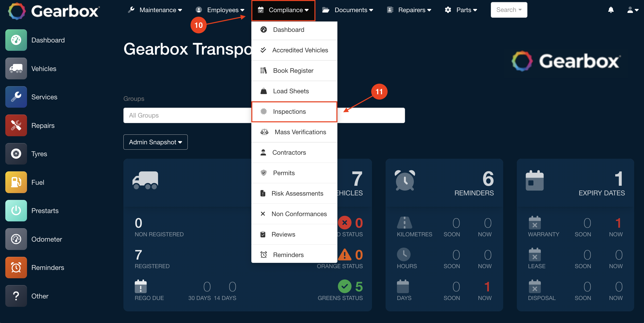644x323 pixels.
Task: Select Contractors menu item
Action: click(294, 152)
